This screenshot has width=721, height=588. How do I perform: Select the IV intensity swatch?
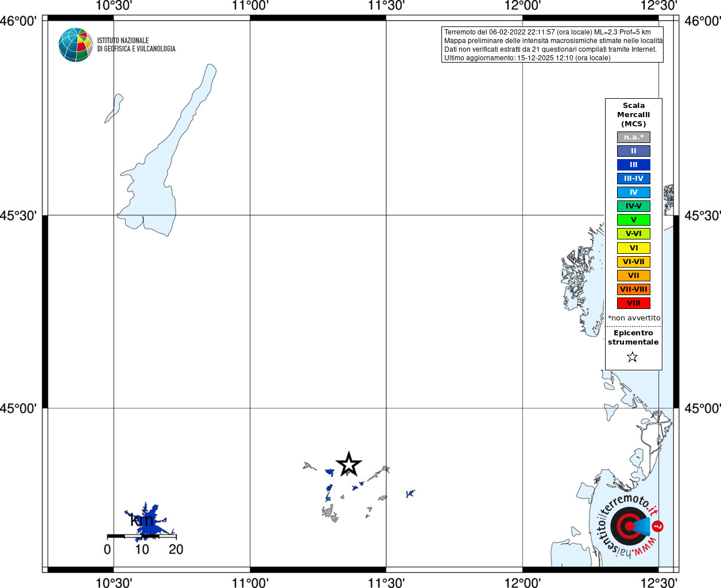click(x=634, y=192)
